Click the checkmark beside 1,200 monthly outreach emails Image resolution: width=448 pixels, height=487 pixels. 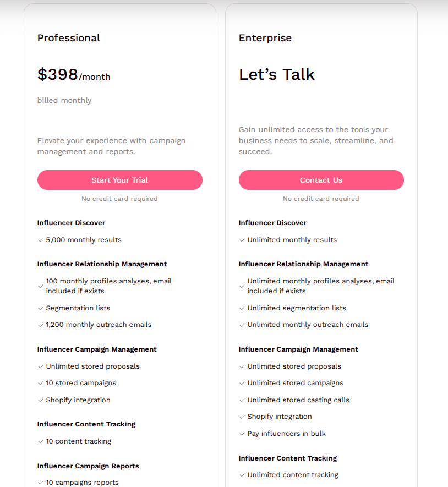tap(41, 325)
